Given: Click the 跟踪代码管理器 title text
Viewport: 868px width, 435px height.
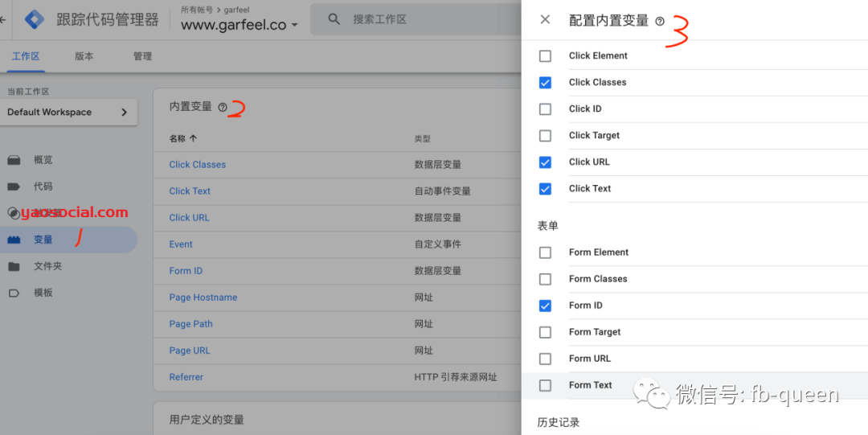Looking at the screenshot, I should pyautogui.click(x=108, y=20).
